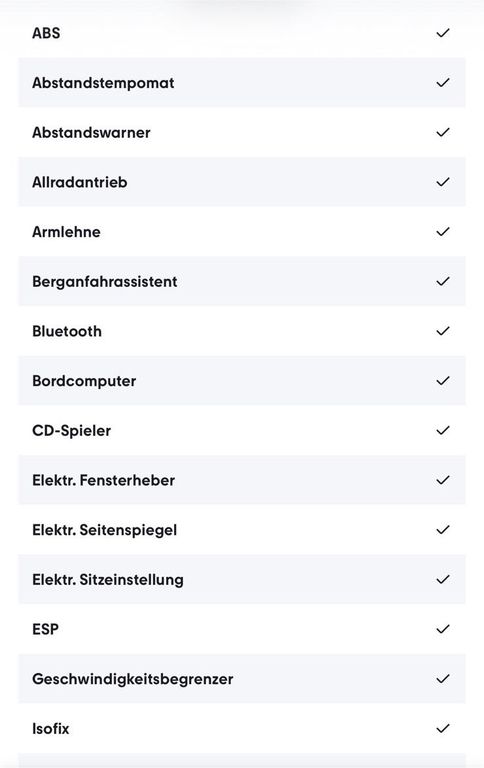Click the Isofix checkmark icon
Image resolution: width=484 pixels, height=768 pixels.
442,728
